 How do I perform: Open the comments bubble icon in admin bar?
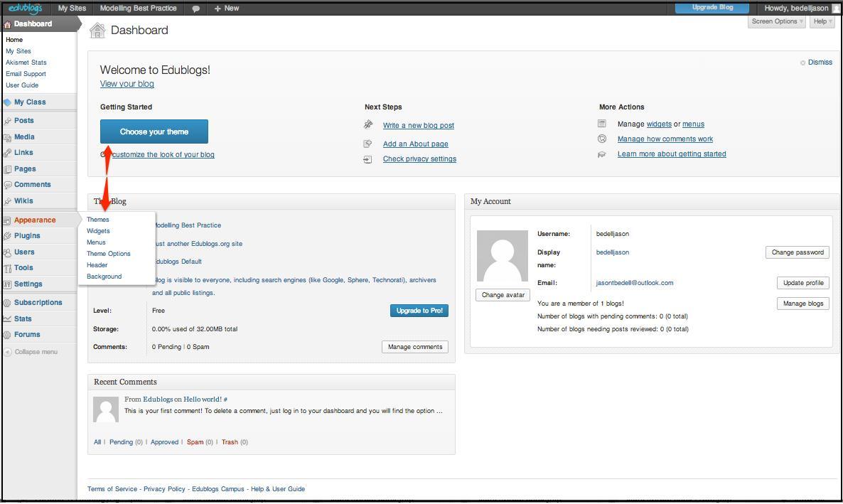click(x=196, y=9)
